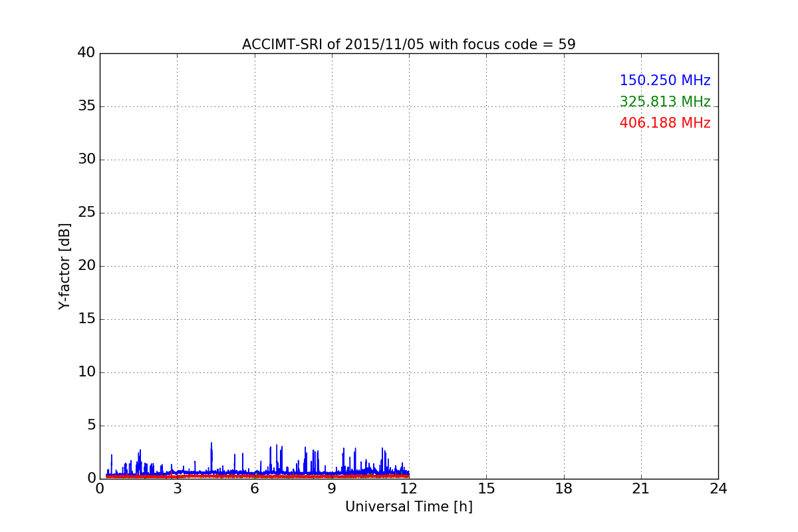Select the 325.813 MHz legend label
Viewport: 798px width, 532px height.
[665, 102]
